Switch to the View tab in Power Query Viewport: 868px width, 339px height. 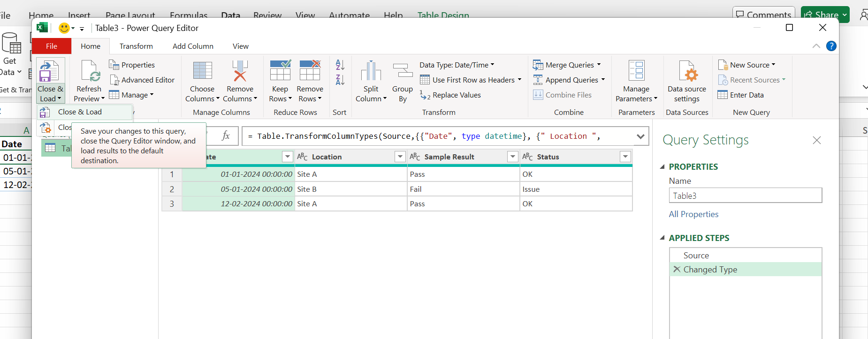tap(241, 46)
